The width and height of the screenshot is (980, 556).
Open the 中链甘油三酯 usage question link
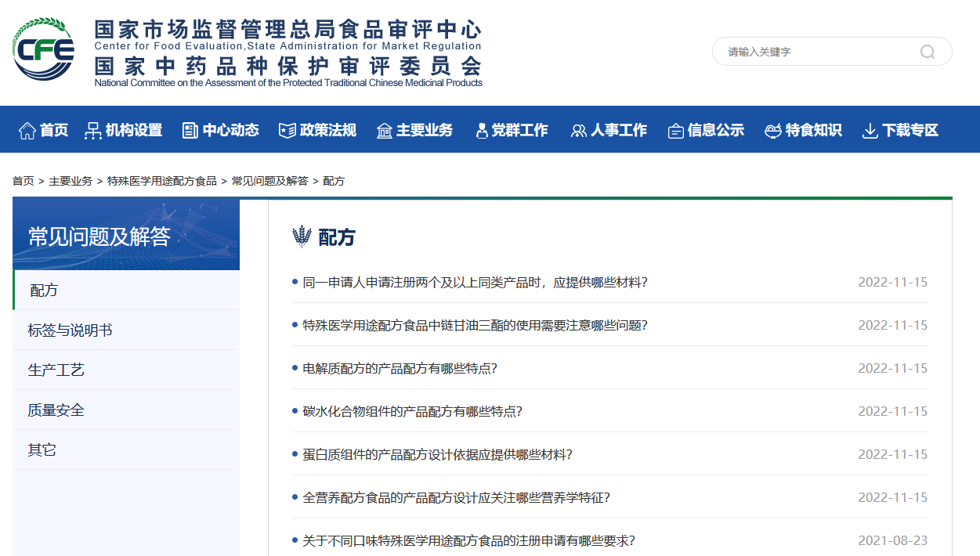click(x=475, y=325)
